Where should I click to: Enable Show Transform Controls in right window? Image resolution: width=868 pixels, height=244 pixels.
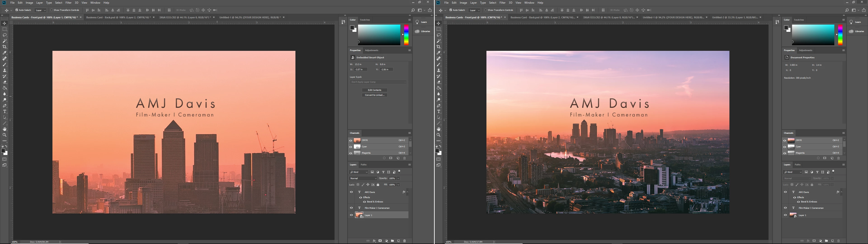pyautogui.click(x=486, y=10)
